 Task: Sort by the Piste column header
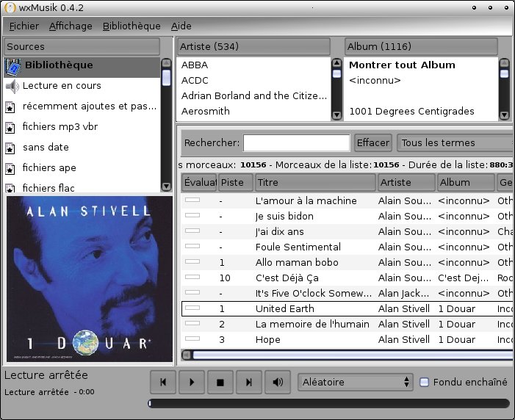[236, 183]
